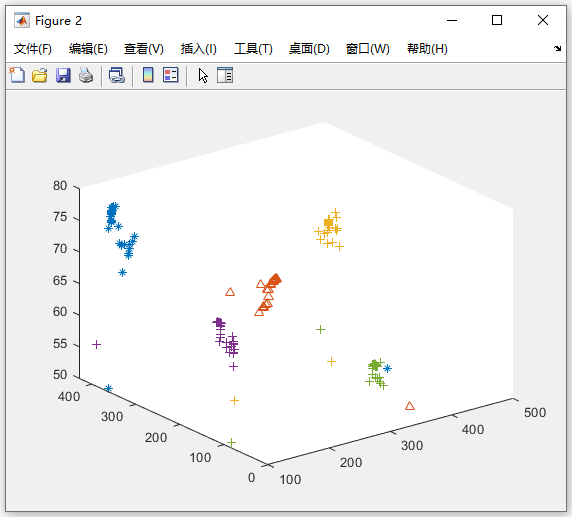Open the Property Inspector icon
The image size is (572, 517).
pos(225,76)
